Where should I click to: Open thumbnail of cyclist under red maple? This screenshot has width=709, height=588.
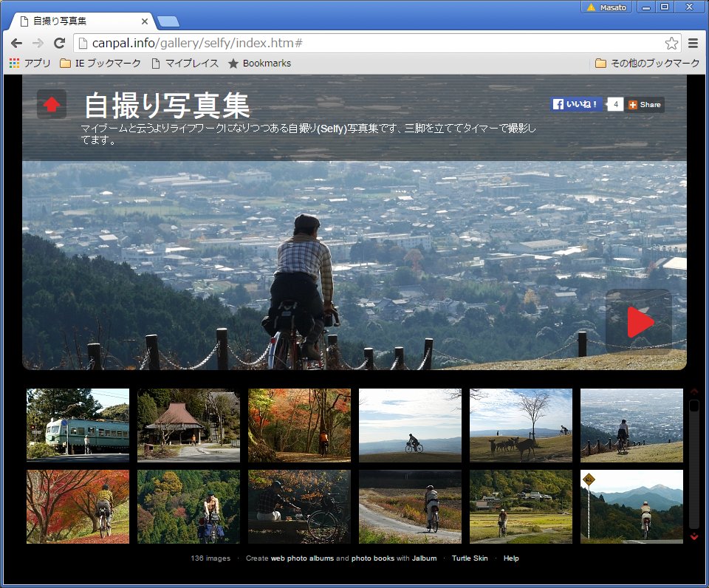(x=78, y=507)
